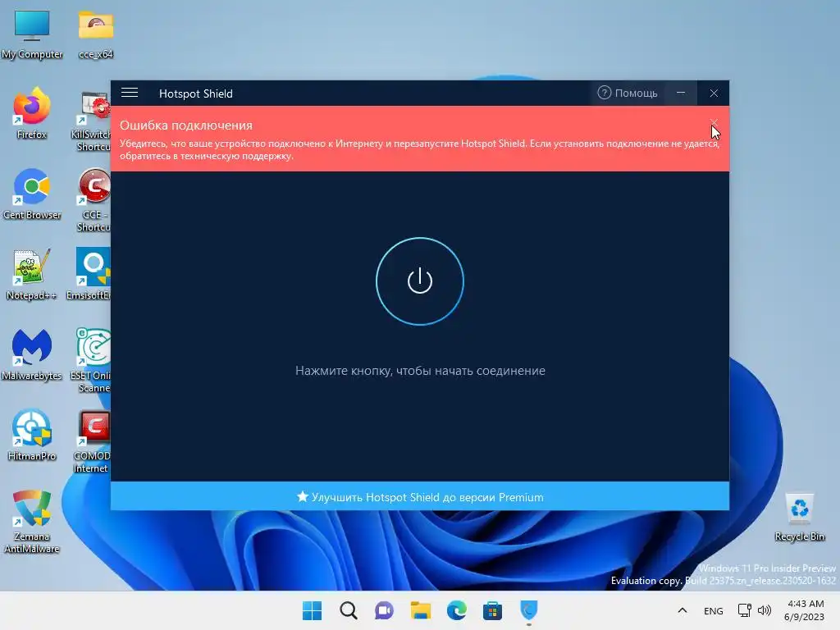Select the COMODO Internet Security icon
This screenshot has width=840, height=630.
pyautogui.click(x=92, y=441)
